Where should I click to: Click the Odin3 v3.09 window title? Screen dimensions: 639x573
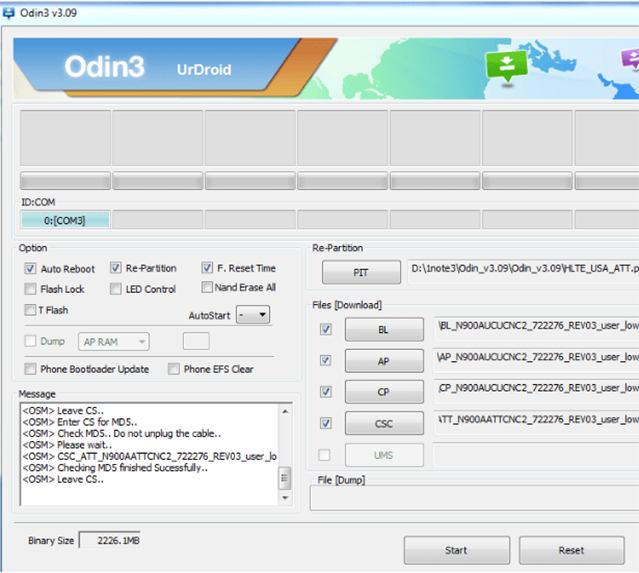pos(48,13)
